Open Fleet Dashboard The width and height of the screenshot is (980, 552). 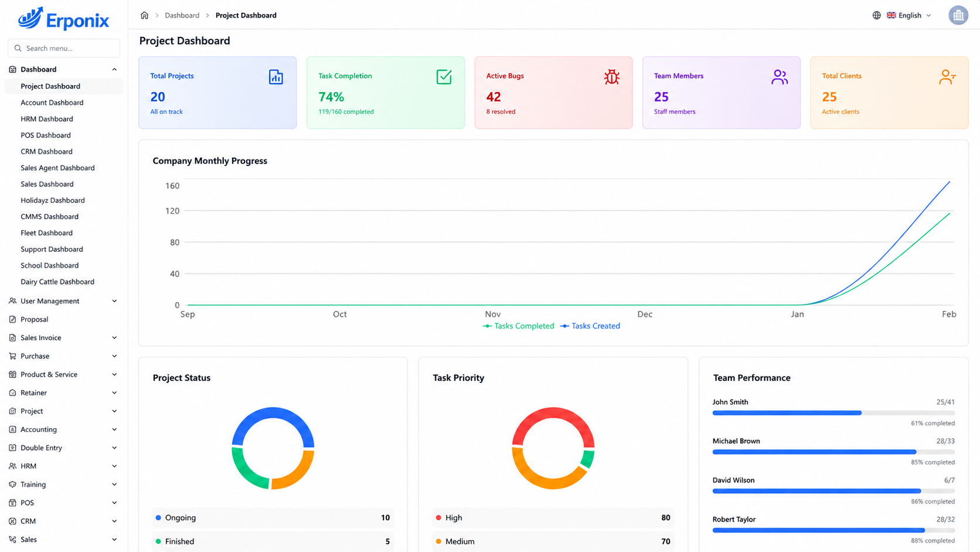[46, 233]
